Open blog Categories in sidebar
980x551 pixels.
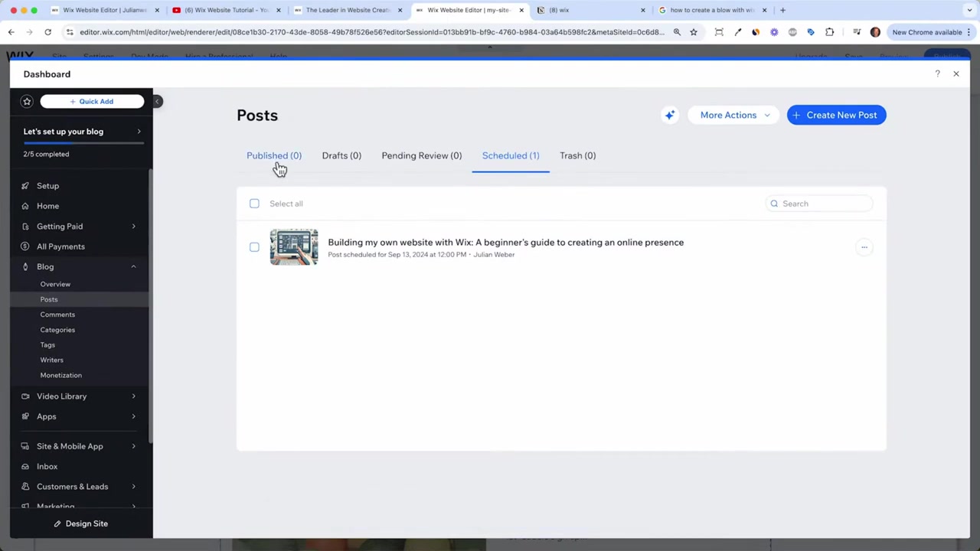coord(57,330)
